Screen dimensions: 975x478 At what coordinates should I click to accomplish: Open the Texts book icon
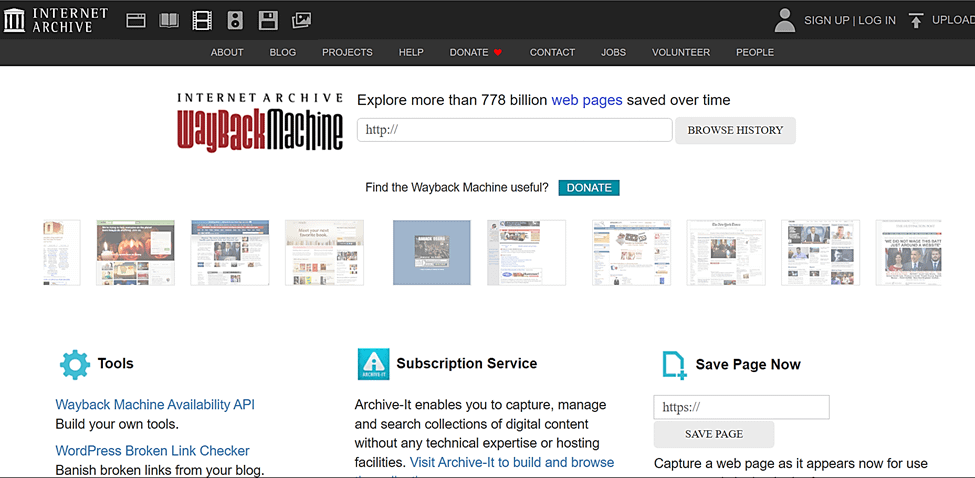pos(169,21)
